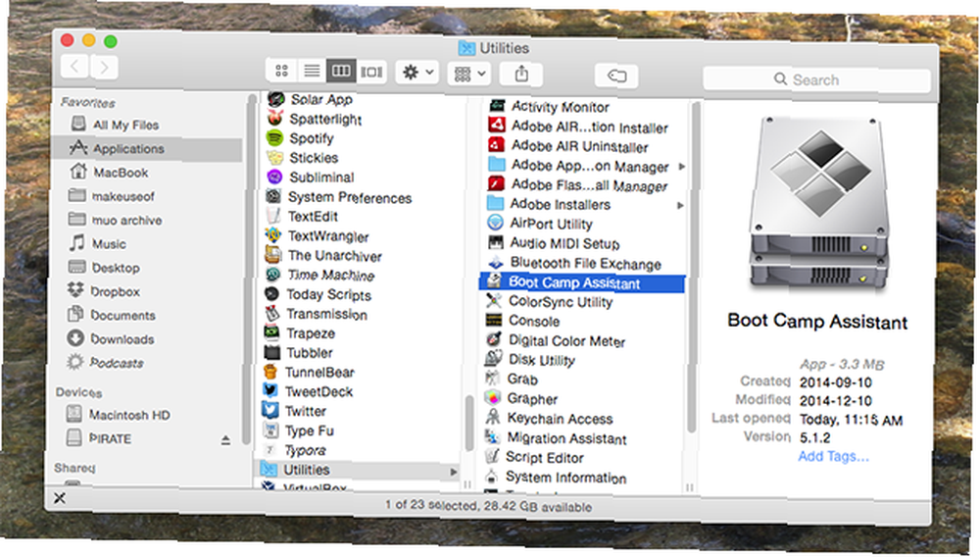The image size is (980, 557).
Task: Click the Applications column scrollbar
Action: [470, 423]
